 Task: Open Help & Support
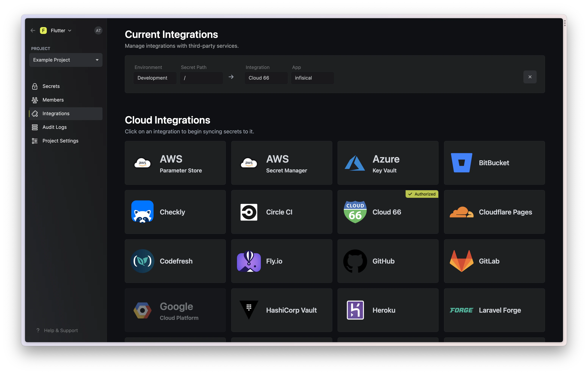(57, 330)
